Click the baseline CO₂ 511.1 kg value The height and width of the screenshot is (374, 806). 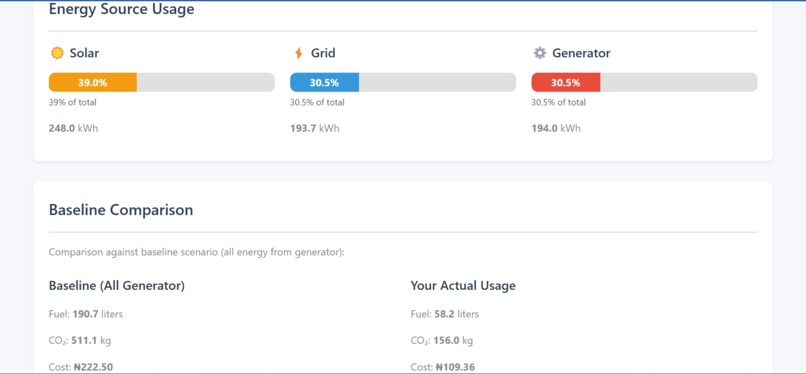pos(81,341)
